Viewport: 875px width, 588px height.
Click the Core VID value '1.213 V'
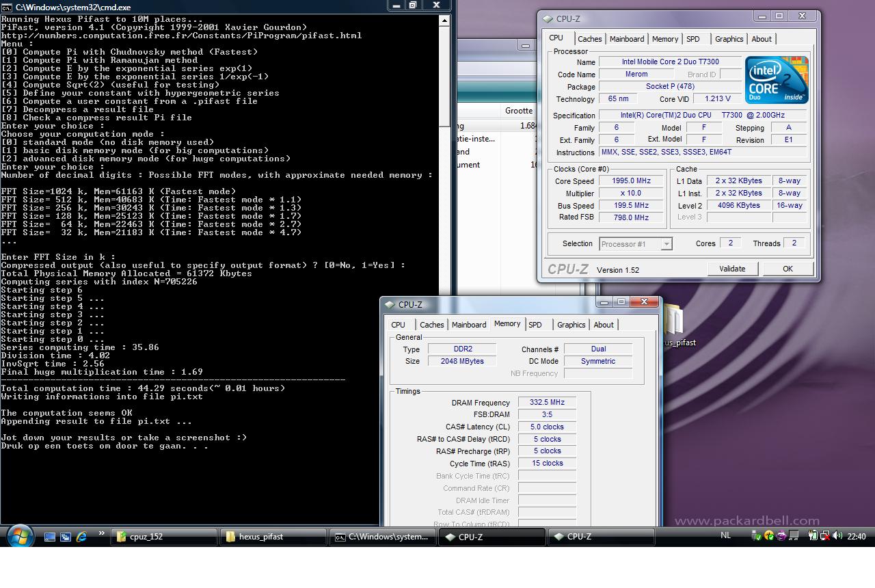click(717, 98)
